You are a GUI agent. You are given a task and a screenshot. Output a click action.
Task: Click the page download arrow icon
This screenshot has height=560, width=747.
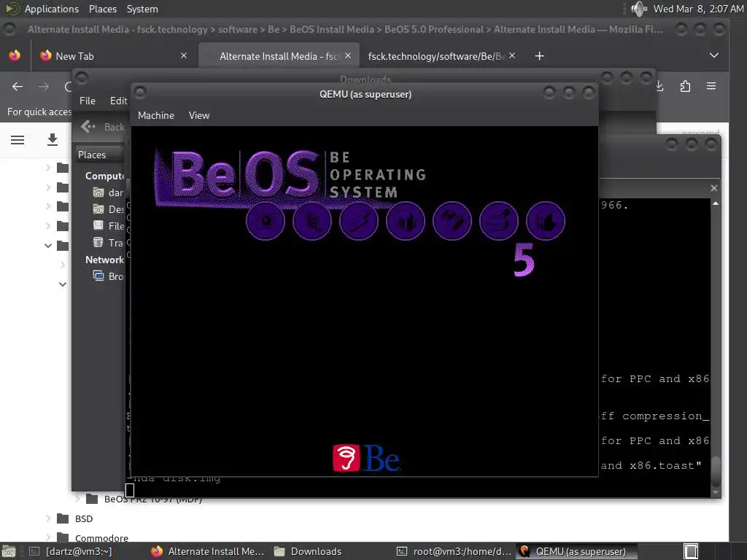click(x=53, y=139)
